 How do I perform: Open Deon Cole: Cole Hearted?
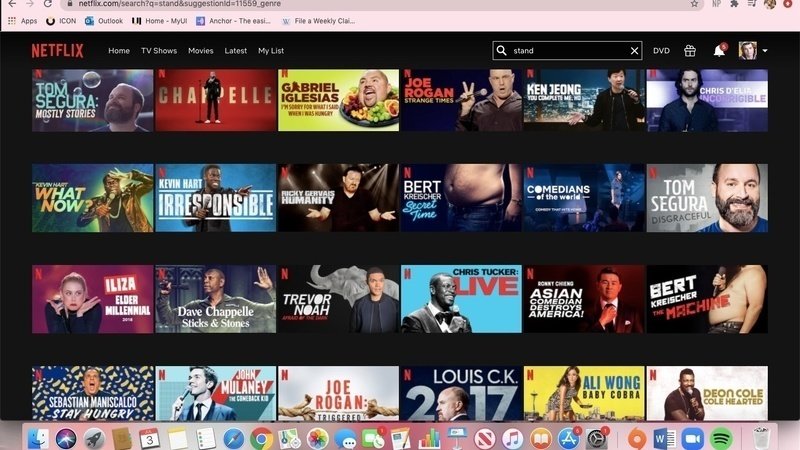click(707, 393)
